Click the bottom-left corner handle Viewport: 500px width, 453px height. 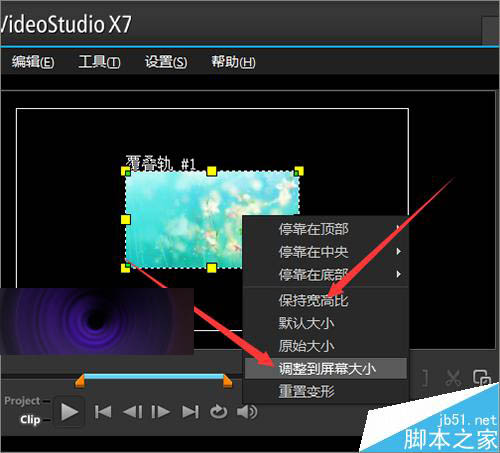tap(126, 268)
